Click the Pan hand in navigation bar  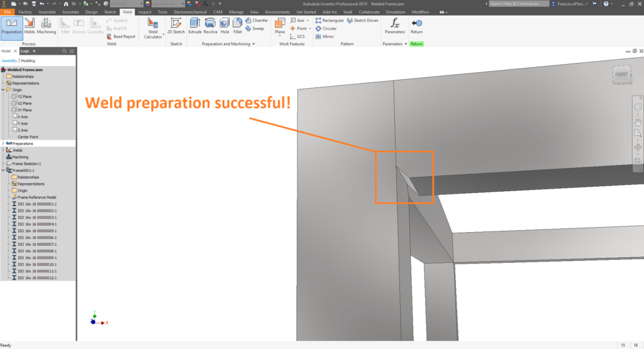[638, 122]
